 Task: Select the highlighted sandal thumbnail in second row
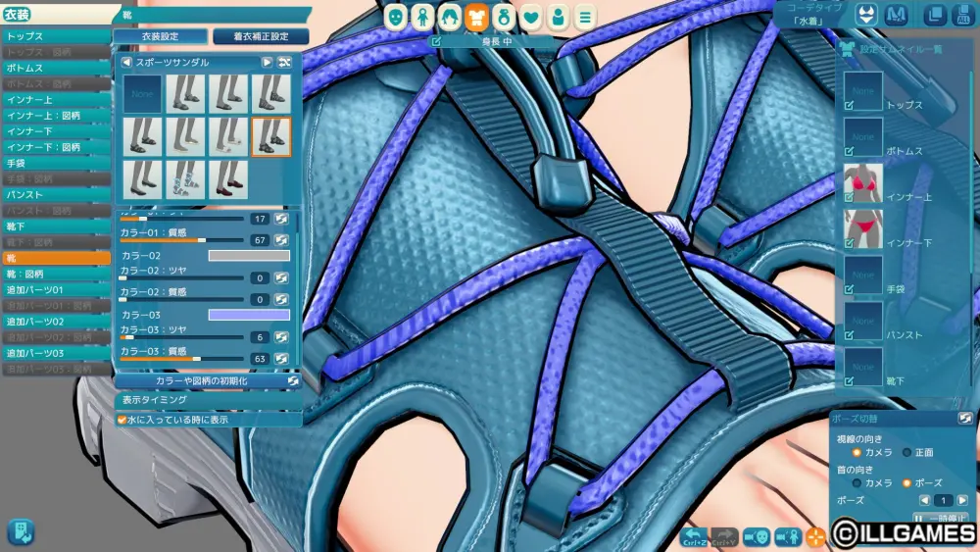(271, 136)
